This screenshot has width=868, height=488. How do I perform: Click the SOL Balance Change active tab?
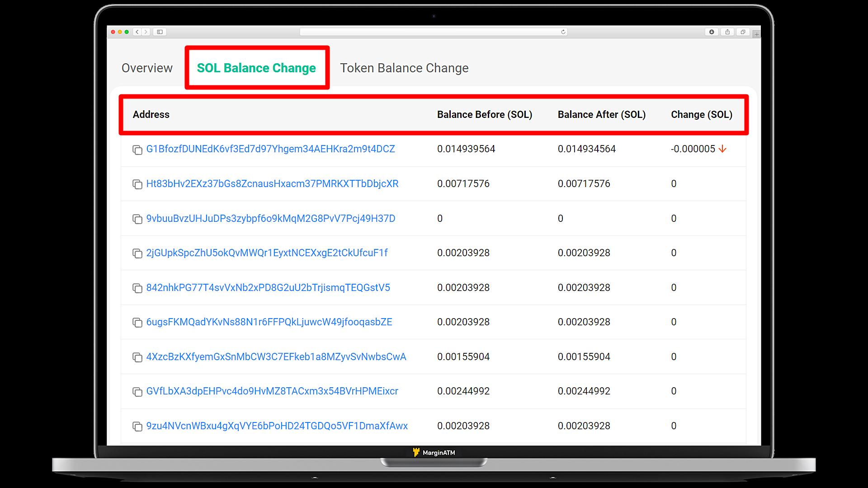pyautogui.click(x=256, y=67)
